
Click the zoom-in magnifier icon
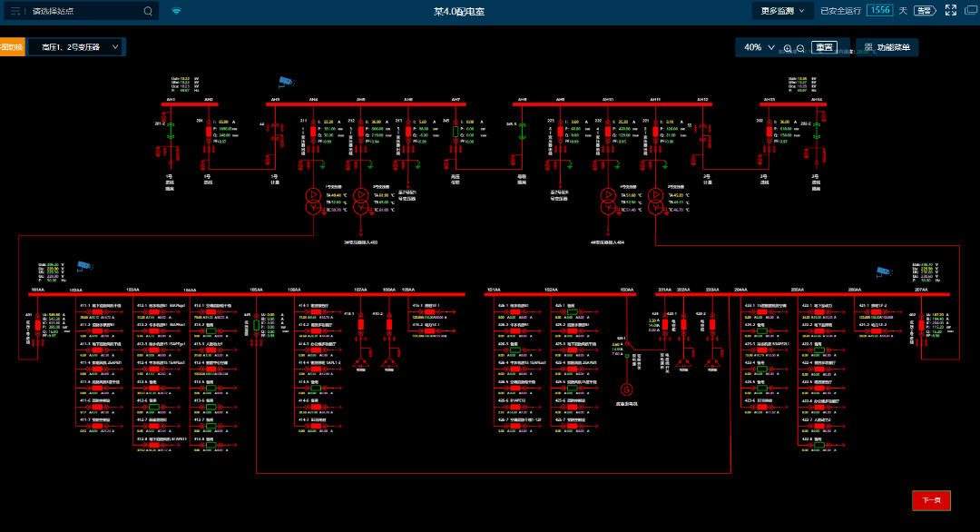788,47
